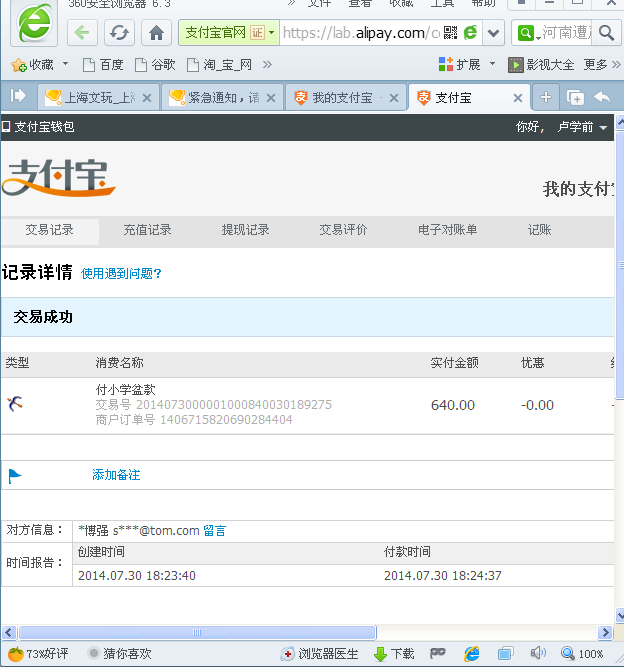Open 影视大全 video icon
The height and width of the screenshot is (667, 624).
pyautogui.click(x=516, y=65)
